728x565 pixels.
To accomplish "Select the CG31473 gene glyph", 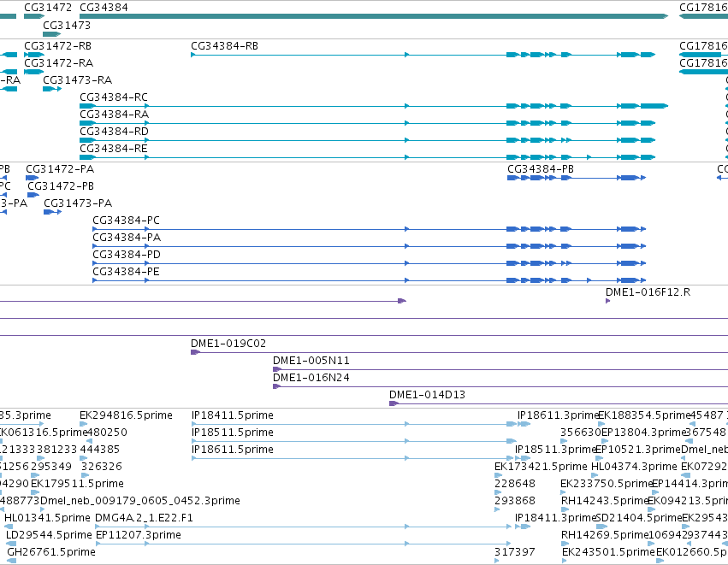I will pos(51,34).
